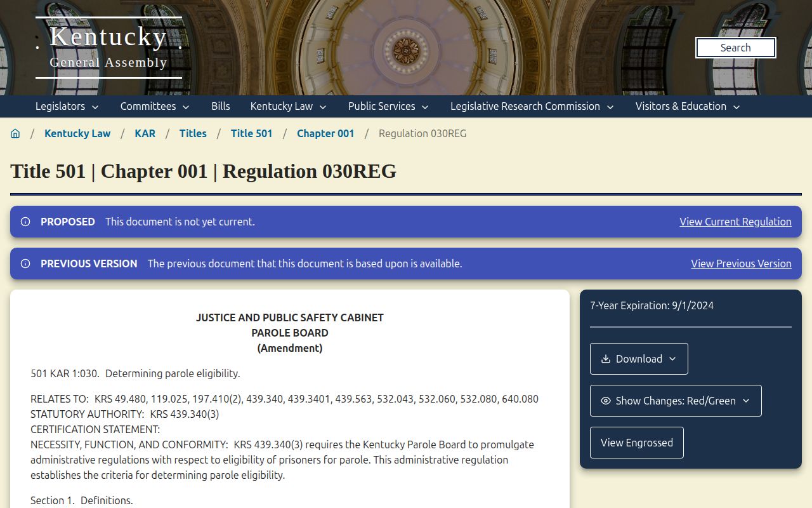Go to the Chapter 001 breadcrumb link
The height and width of the screenshot is (508, 812).
click(325, 133)
